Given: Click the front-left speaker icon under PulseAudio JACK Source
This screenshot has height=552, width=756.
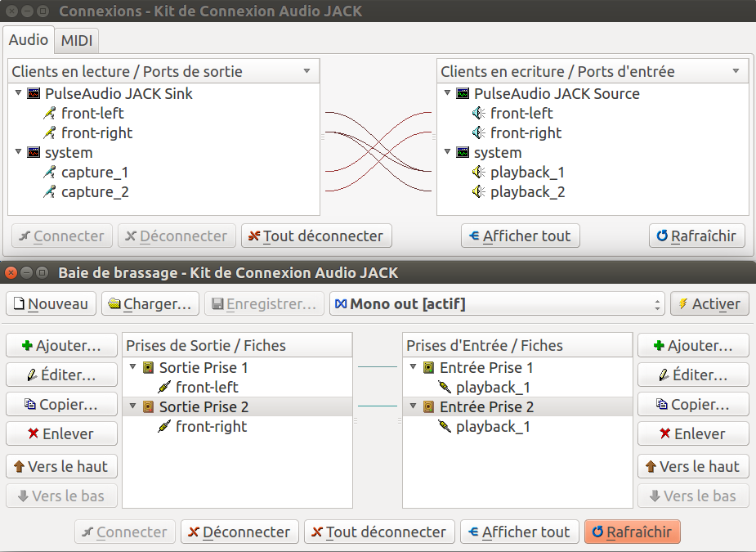Looking at the screenshot, I should tap(479, 114).
